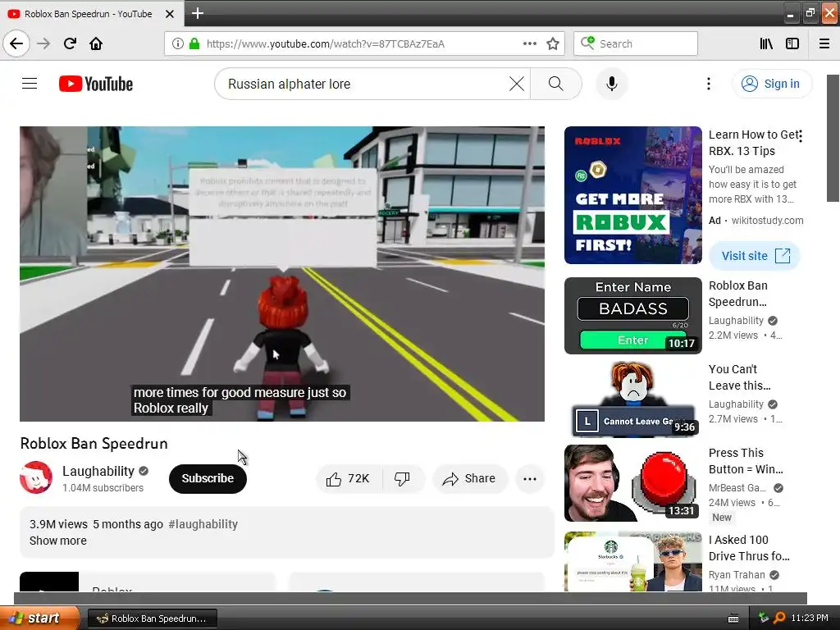The width and height of the screenshot is (840, 630).
Task: Subscribe to Laughability
Action: click(x=208, y=478)
